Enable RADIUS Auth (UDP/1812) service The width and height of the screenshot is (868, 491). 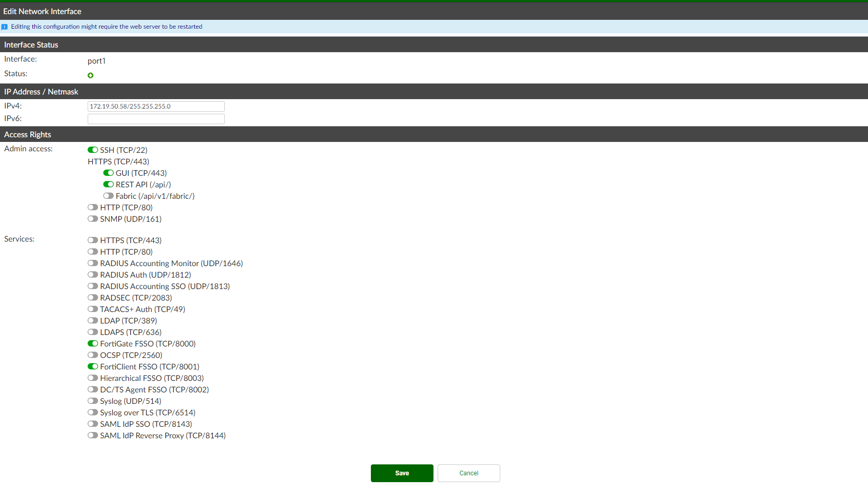93,274
